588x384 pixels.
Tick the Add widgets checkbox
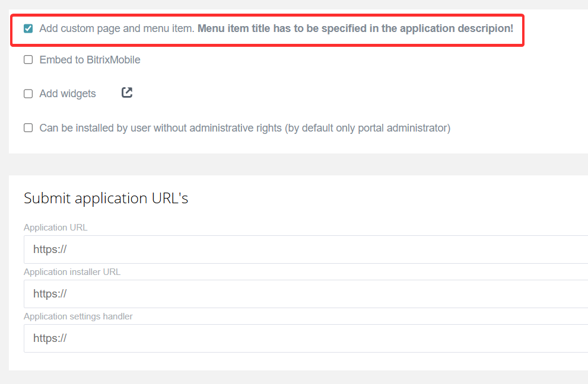tap(28, 94)
